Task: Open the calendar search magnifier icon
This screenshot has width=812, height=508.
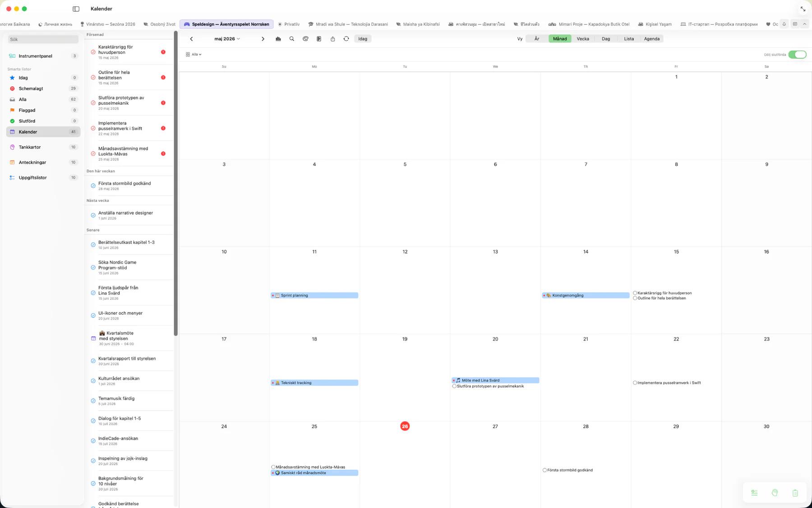Action: click(x=292, y=39)
